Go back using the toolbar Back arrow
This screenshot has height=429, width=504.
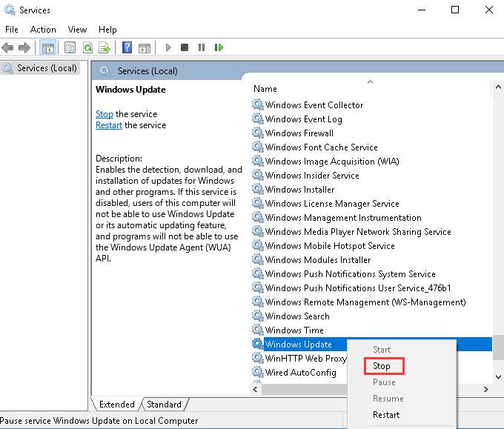click(7, 48)
